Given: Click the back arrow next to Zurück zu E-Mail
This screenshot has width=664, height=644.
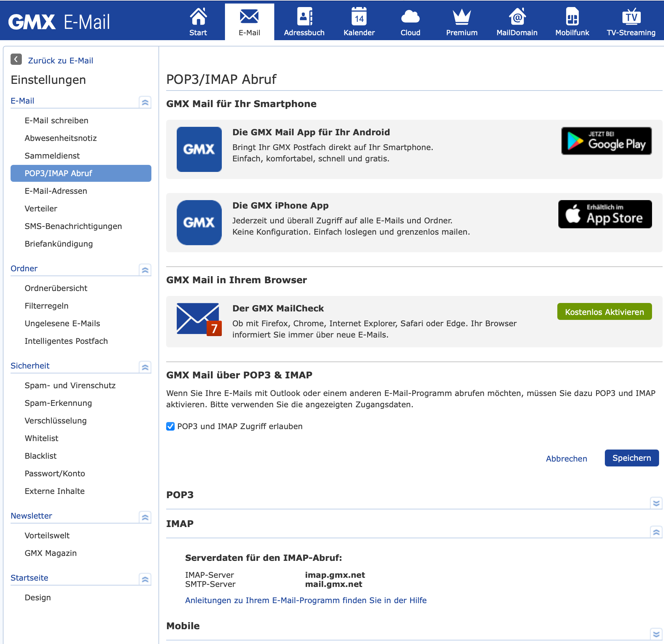Looking at the screenshot, I should pyautogui.click(x=16, y=60).
